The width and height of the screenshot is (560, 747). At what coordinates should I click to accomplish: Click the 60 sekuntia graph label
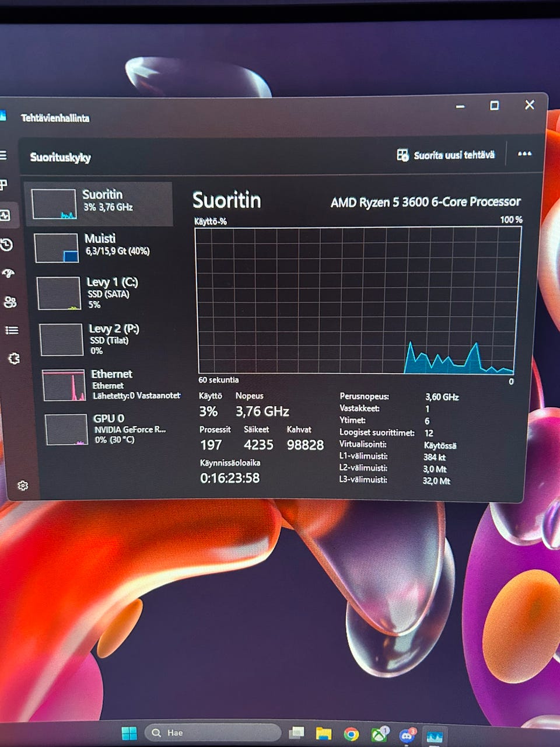click(x=218, y=380)
